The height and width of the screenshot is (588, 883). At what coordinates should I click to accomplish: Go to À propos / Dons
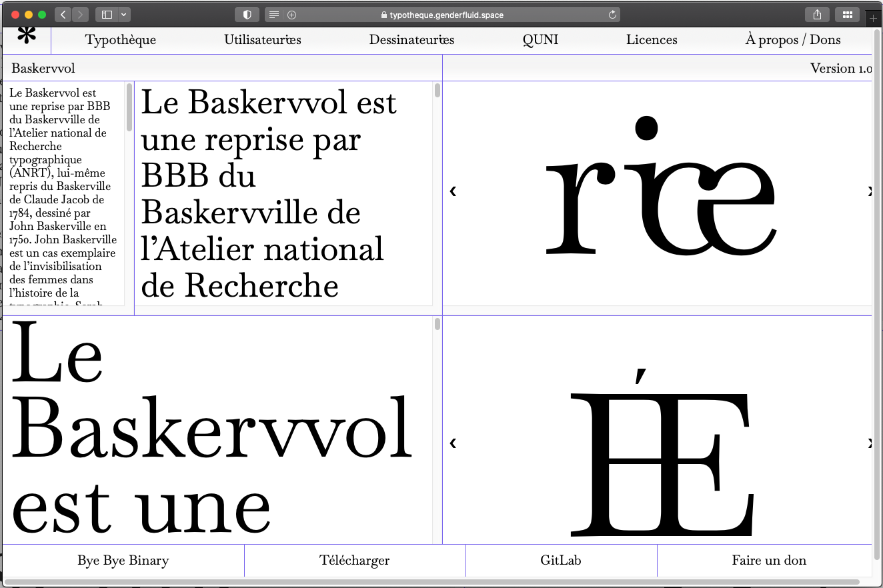(792, 40)
